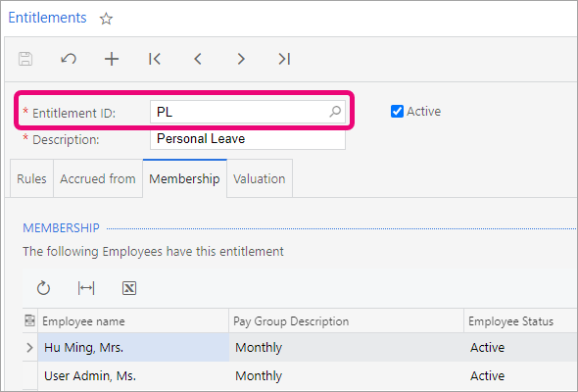Open the Accrued from tab
Screen dimensions: 578x392
click(98, 179)
